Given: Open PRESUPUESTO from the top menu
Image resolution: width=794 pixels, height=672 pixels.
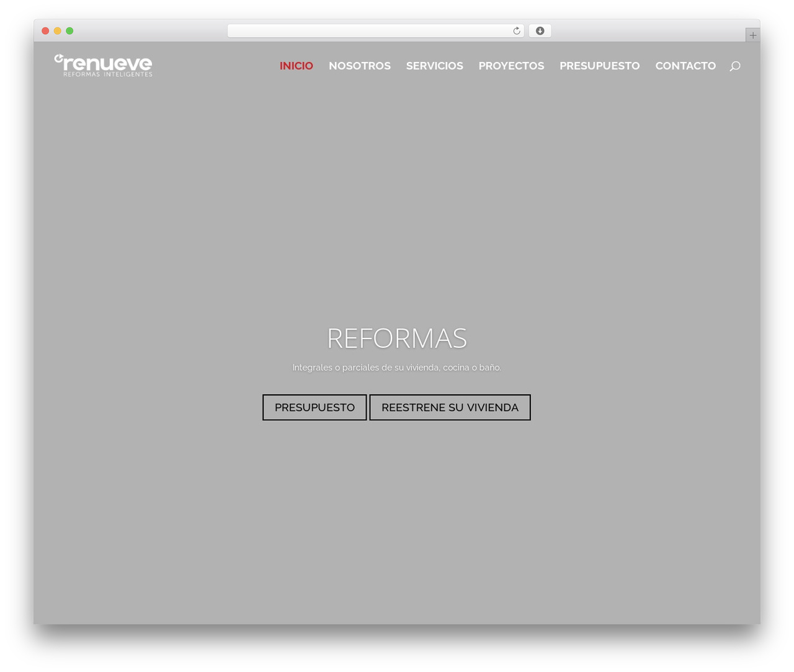Looking at the screenshot, I should (x=599, y=66).
